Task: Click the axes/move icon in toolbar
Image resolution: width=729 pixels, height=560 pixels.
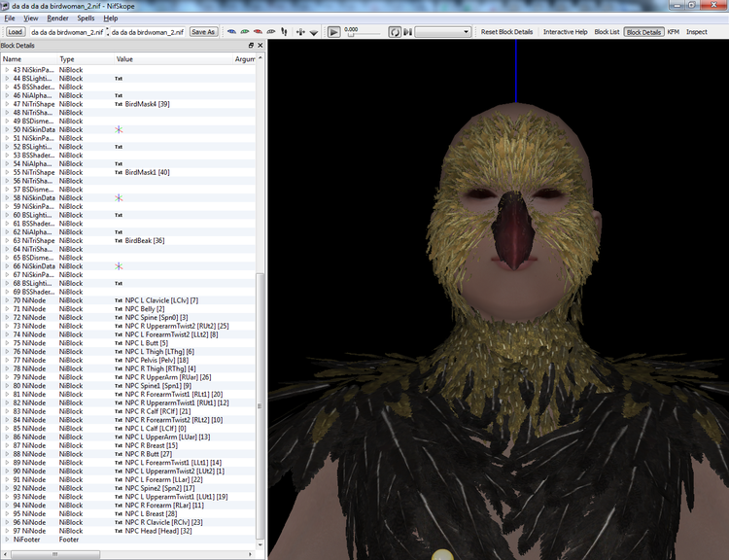Action: pyautogui.click(x=300, y=32)
